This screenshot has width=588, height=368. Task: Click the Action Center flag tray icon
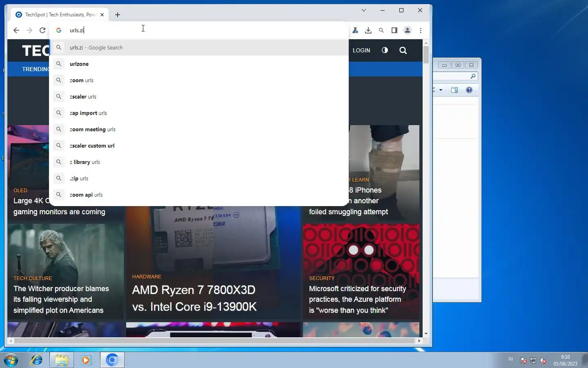coord(523,360)
